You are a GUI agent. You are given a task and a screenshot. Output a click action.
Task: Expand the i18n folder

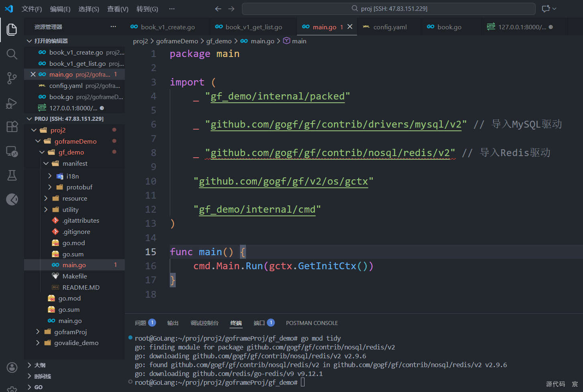coord(50,176)
